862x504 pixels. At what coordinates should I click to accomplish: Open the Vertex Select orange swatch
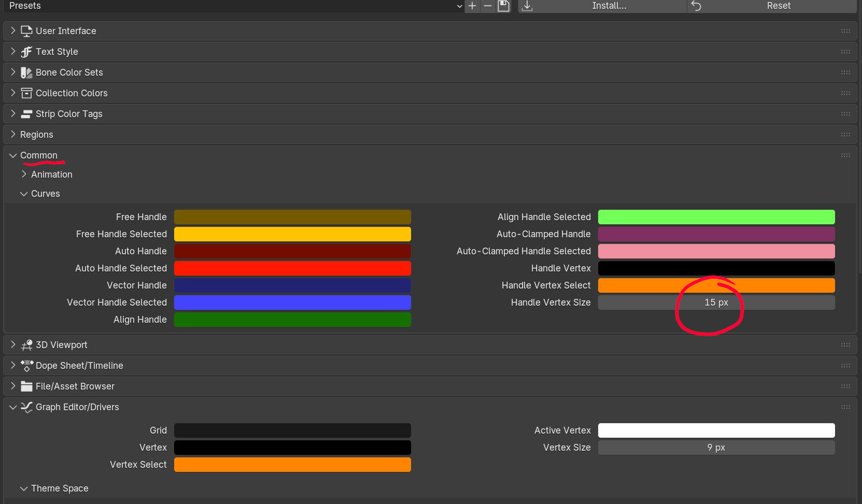coord(292,465)
